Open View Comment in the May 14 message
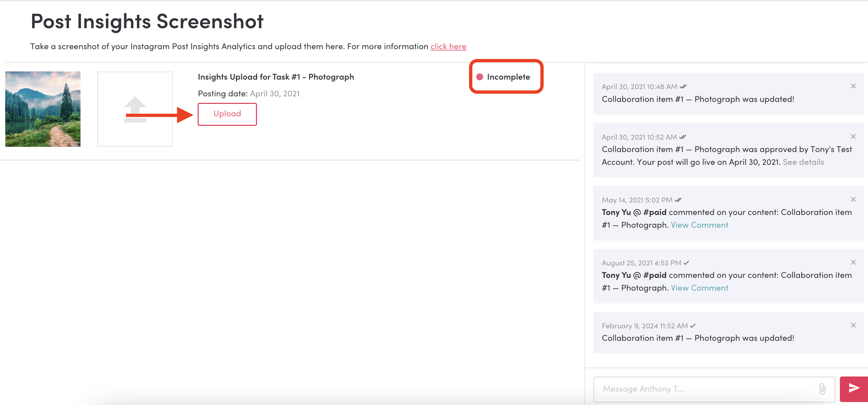Image resolution: width=868 pixels, height=405 pixels. 699,225
